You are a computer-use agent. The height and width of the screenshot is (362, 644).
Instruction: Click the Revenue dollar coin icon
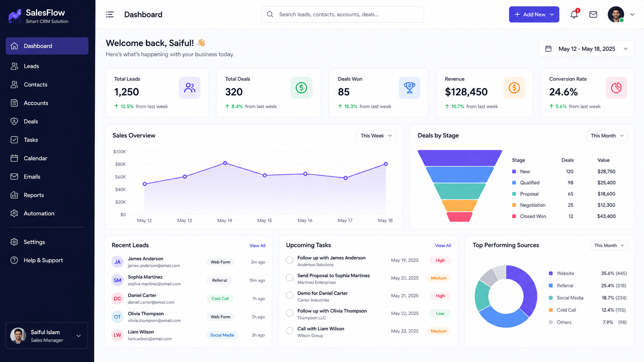click(x=514, y=88)
